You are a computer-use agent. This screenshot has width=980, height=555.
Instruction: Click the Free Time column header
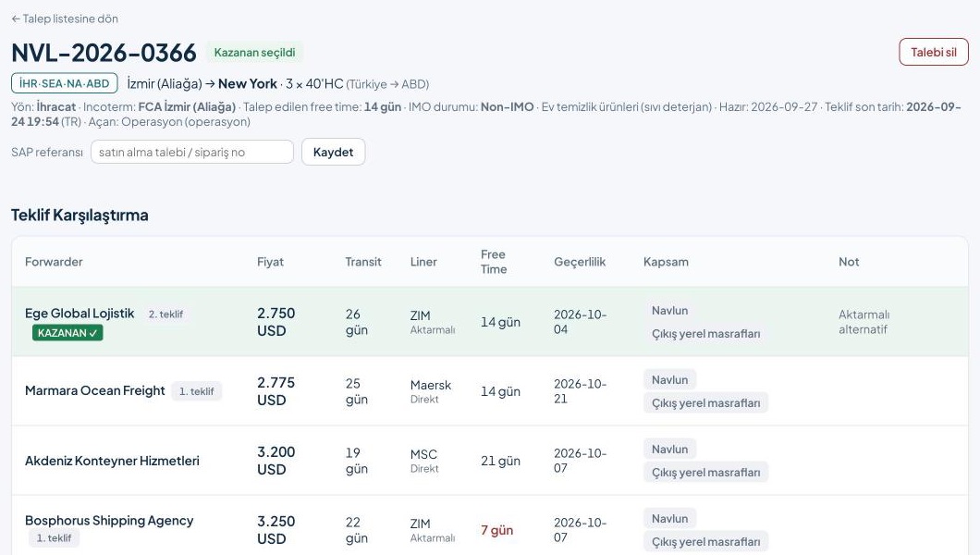point(494,262)
